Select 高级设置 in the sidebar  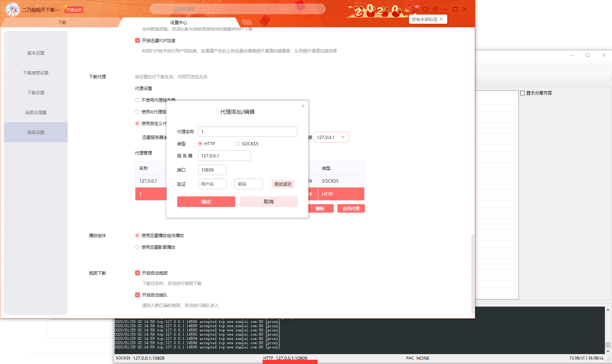point(36,132)
